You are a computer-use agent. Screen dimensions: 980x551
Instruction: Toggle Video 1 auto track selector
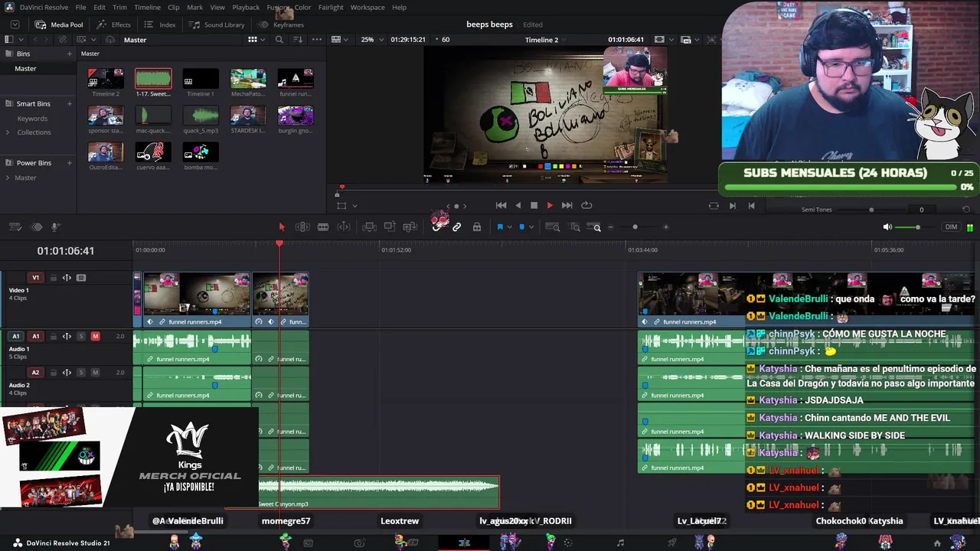tap(67, 278)
